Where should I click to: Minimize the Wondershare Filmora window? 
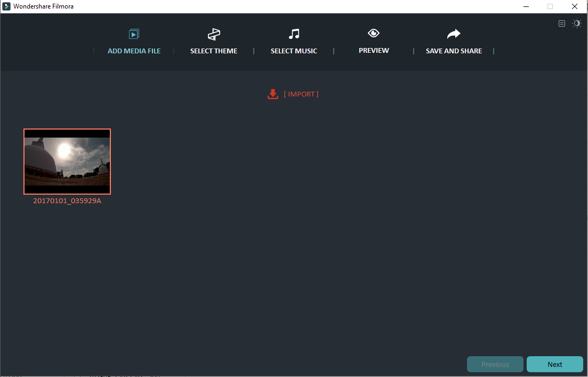coord(526,6)
